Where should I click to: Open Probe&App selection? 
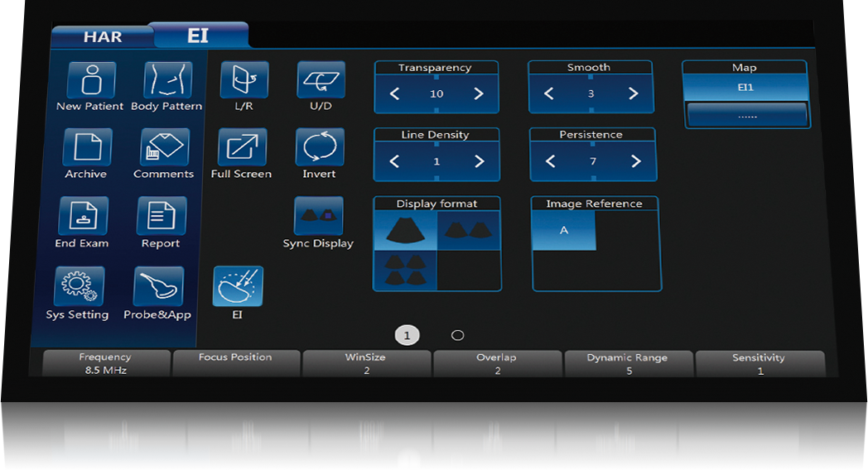pyautogui.click(x=158, y=288)
